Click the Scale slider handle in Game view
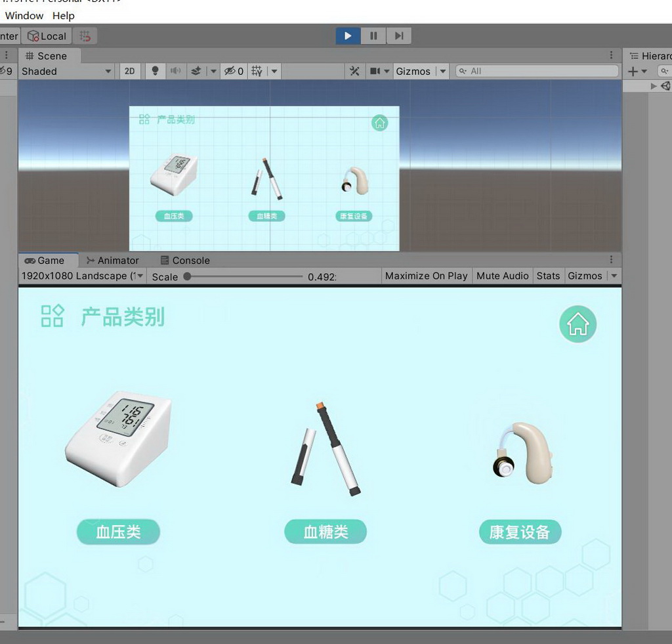Image resolution: width=672 pixels, height=644 pixels. 187,276
